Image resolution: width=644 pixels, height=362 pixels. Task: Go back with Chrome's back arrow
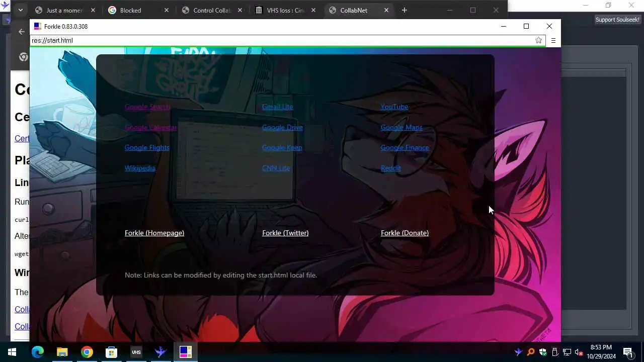point(21,31)
